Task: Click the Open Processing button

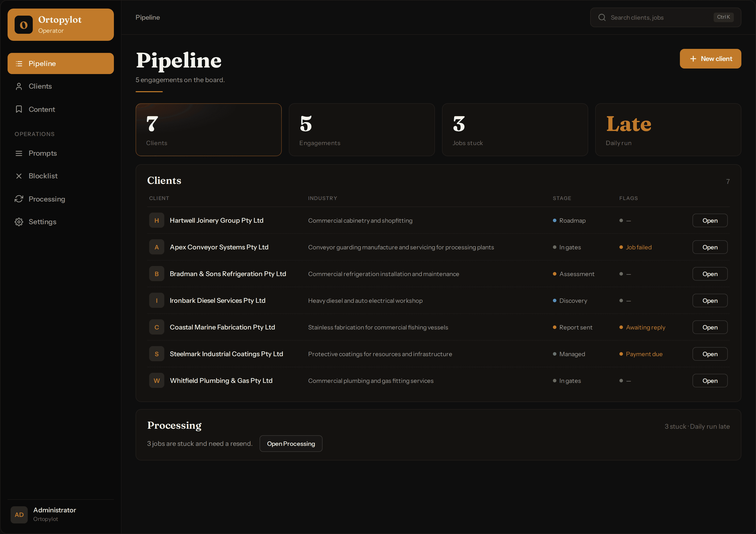Action: (x=291, y=444)
